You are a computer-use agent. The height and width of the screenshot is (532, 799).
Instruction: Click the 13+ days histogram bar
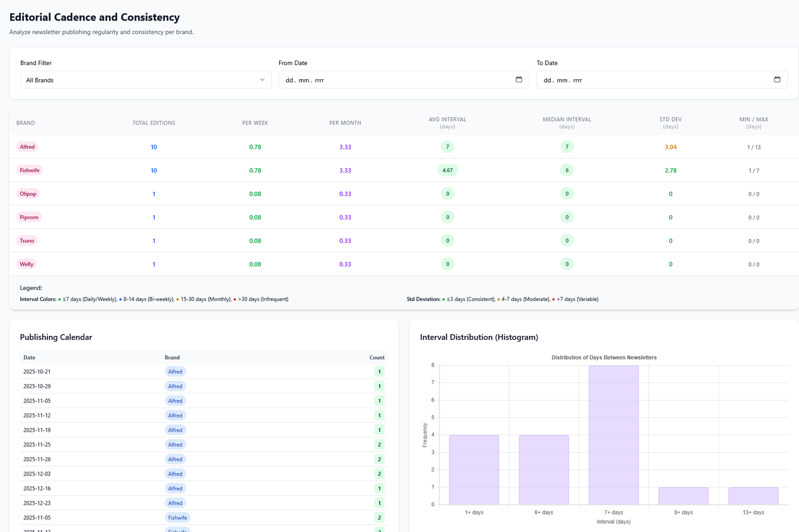[753, 496]
